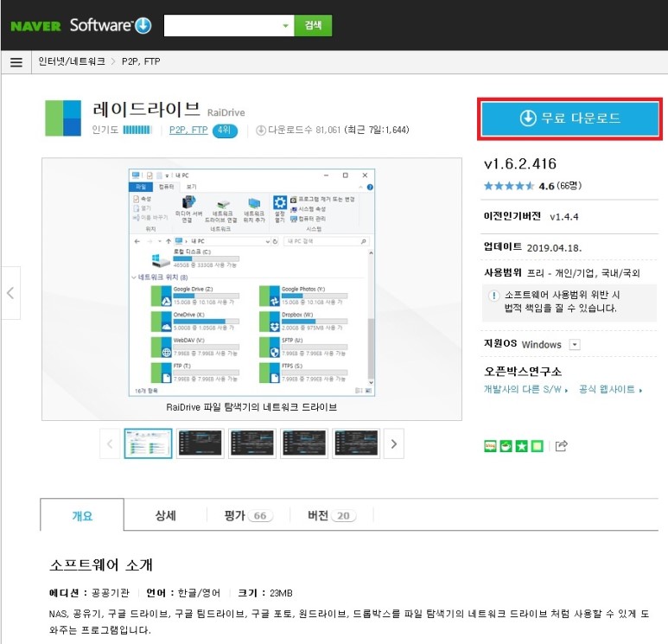The height and width of the screenshot is (644, 668).
Task: Open the P2P, FTP breadcrumb
Action: click(141, 61)
